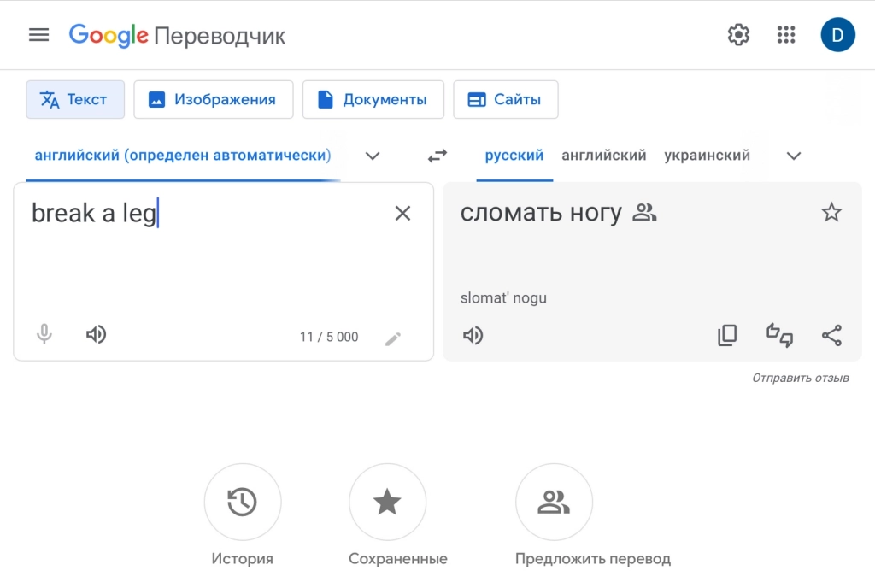Rate this translation thumbs icon
The height and width of the screenshot is (588, 875).
[779, 335]
